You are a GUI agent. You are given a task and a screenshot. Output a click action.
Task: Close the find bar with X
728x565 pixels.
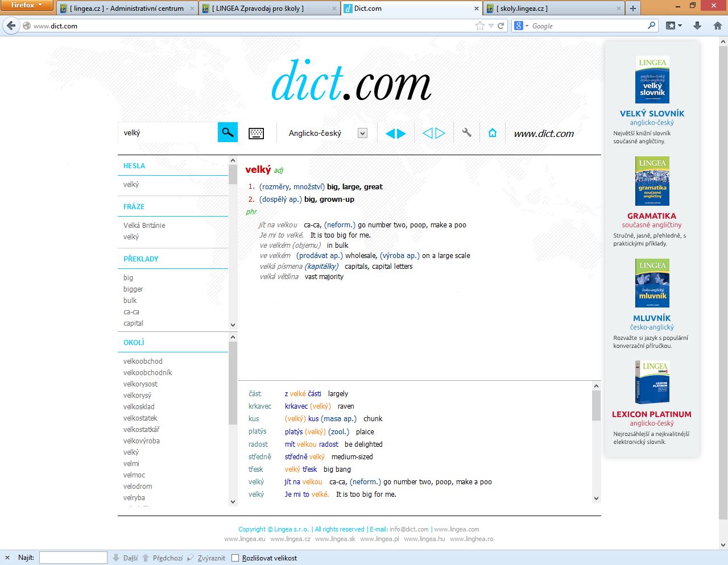(7, 558)
